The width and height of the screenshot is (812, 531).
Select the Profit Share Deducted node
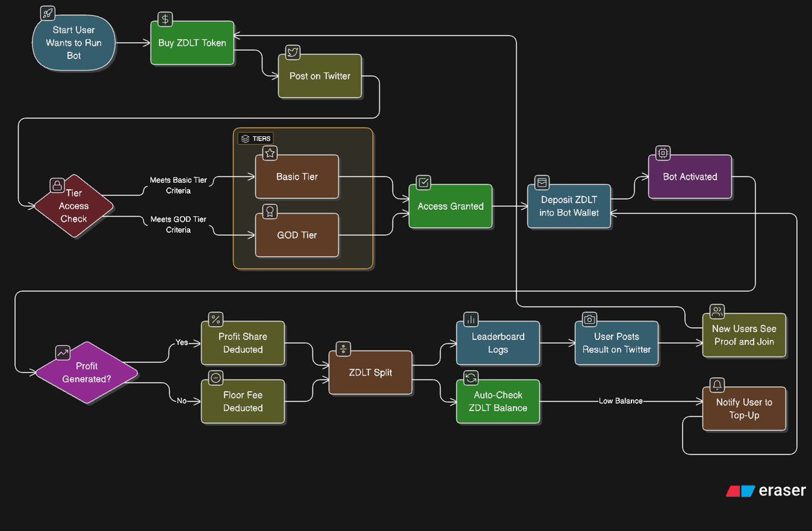click(242, 343)
